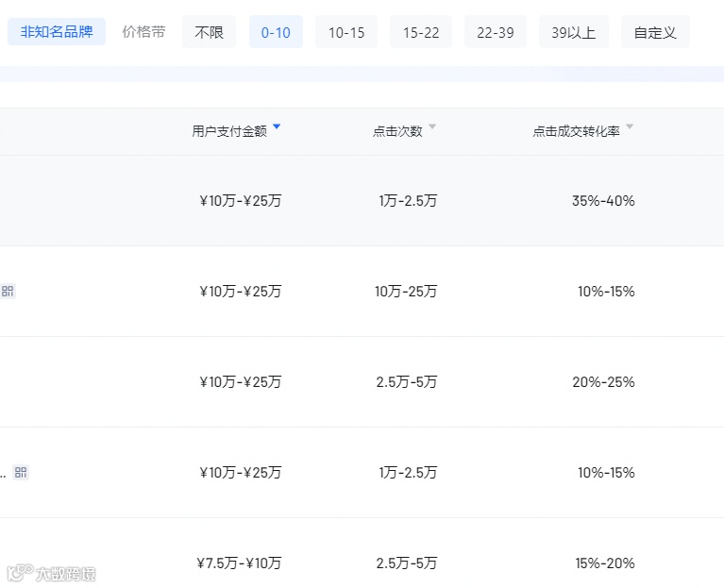Select the 0-10 price band

(276, 32)
